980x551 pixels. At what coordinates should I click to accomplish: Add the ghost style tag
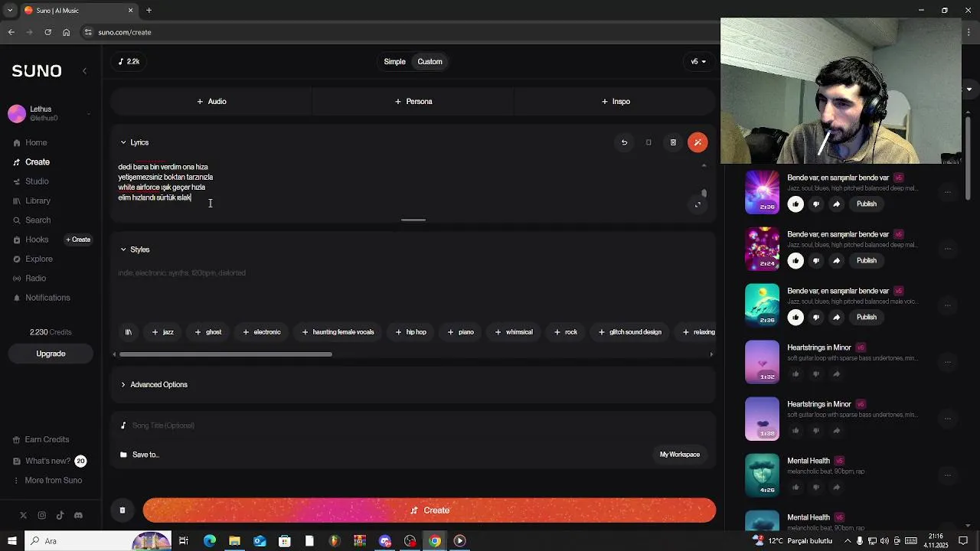pyautogui.click(x=208, y=332)
